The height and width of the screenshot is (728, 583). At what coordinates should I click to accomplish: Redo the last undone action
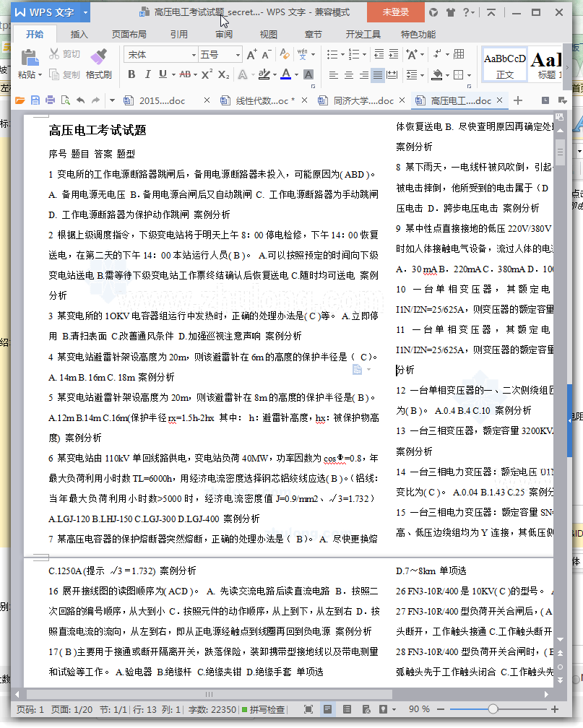pyautogui.click(x=95, y=100)
